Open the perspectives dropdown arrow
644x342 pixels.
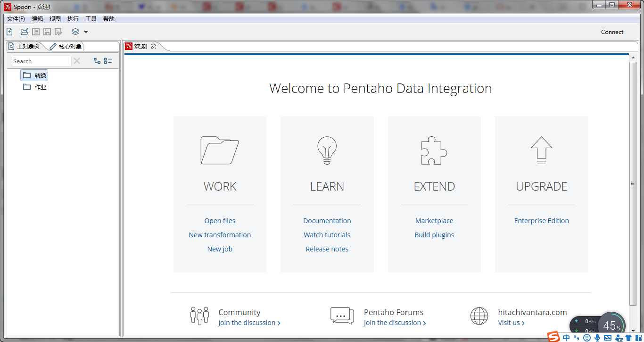pos(86,32)
